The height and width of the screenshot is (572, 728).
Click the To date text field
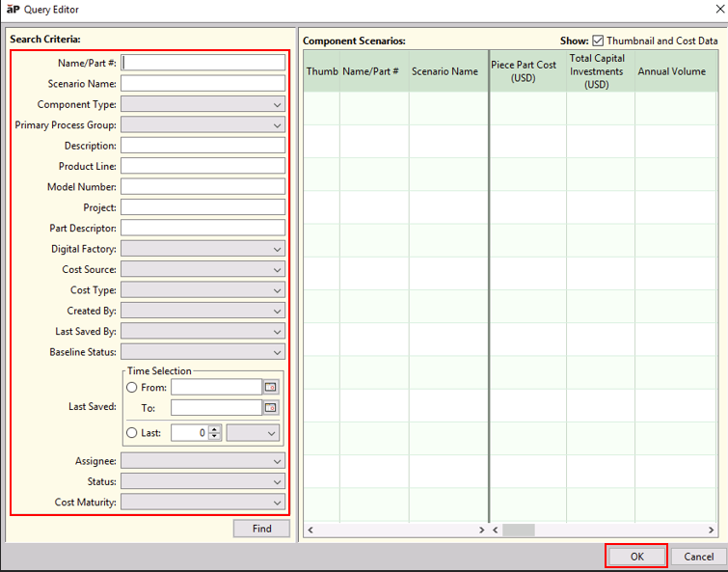[216, 408]
